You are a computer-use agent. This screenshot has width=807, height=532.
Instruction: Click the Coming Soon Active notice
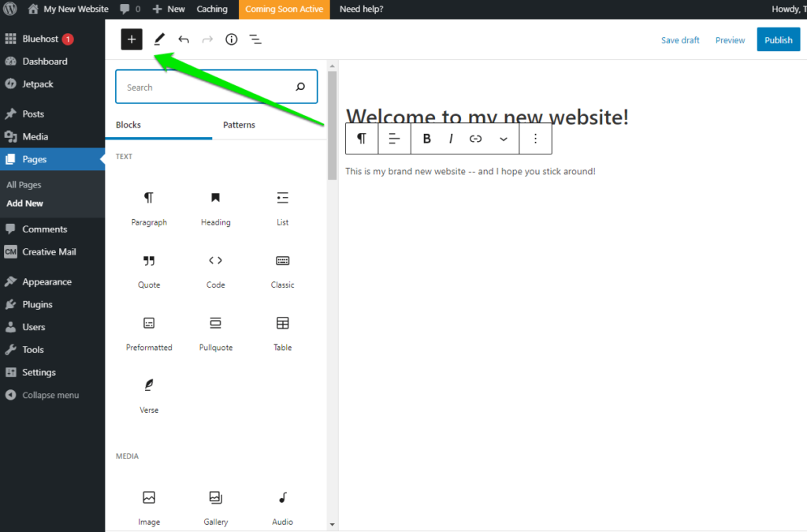pyautogui.click(x=284, y=9)
